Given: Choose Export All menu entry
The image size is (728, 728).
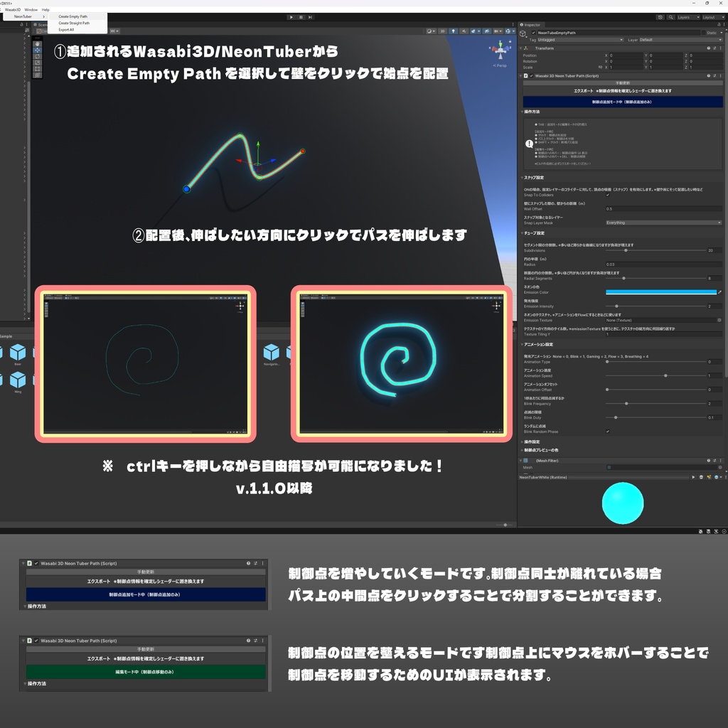Looking at the screenshot, I should tap(77, 30).
